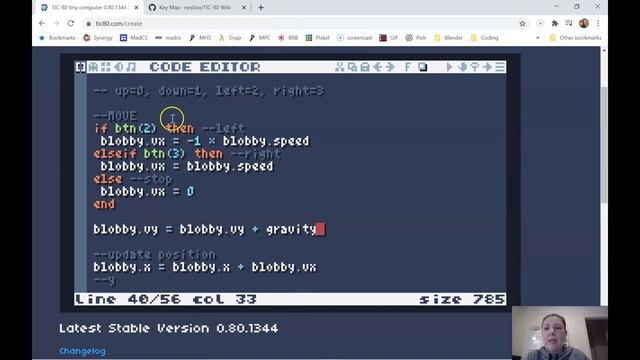Open the Piskel bookmark
The width and height of the screenshot is (640, 360).
[x=318, y=38]
